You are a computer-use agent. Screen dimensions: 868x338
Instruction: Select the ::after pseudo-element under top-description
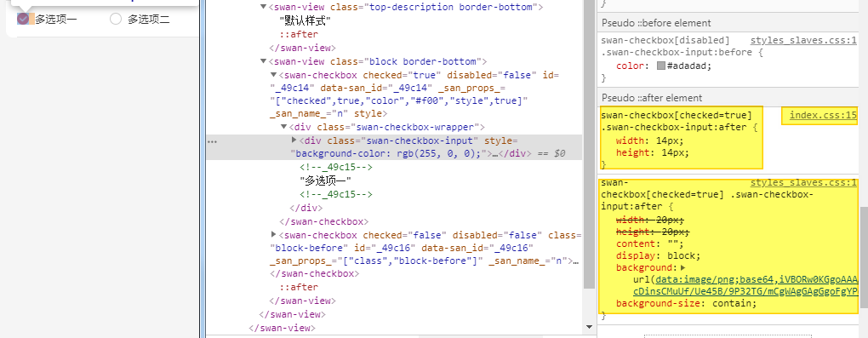click(x=299, y=34)
